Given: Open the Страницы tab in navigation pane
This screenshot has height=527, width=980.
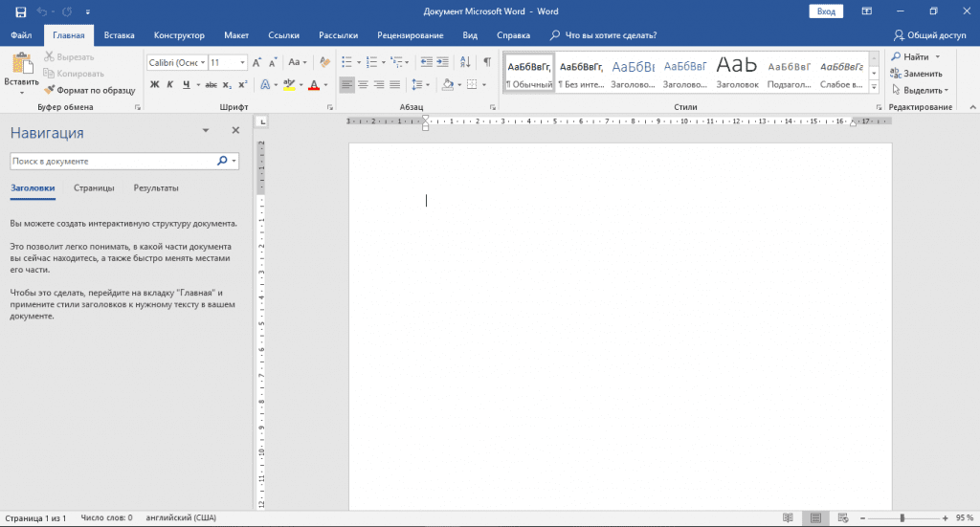Looking at the screenshot, I should [x=94, y=188].
